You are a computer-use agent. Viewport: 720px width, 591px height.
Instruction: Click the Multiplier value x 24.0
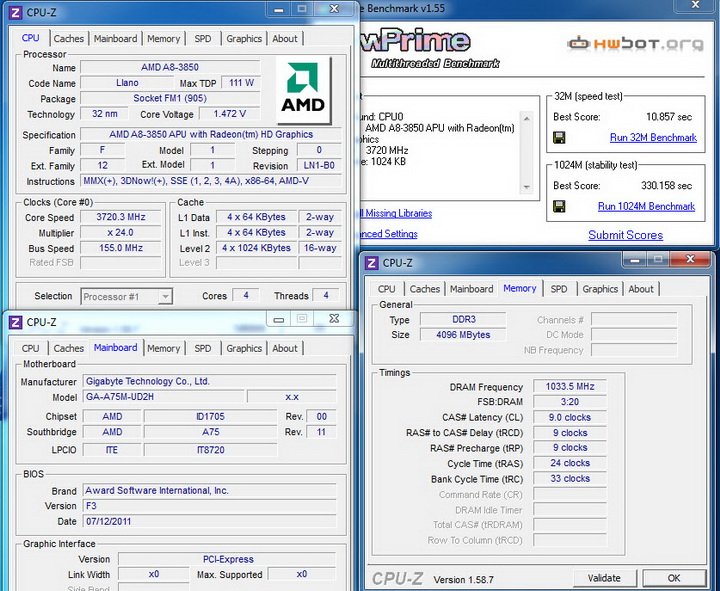click(121, 232)
